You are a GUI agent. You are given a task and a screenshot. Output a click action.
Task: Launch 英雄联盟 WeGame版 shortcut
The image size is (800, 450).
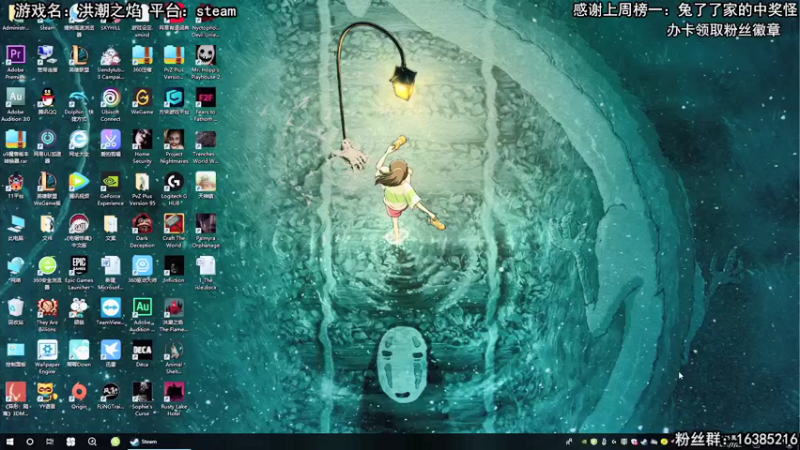(x=47, y=189)
